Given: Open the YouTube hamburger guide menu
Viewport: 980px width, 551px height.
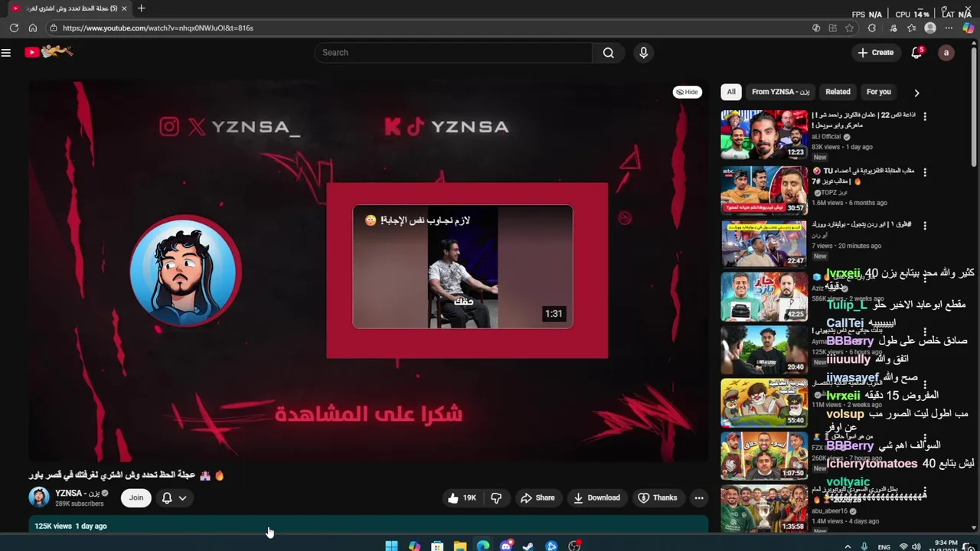Looking at the screenshot, I should [x=6, y=53].
